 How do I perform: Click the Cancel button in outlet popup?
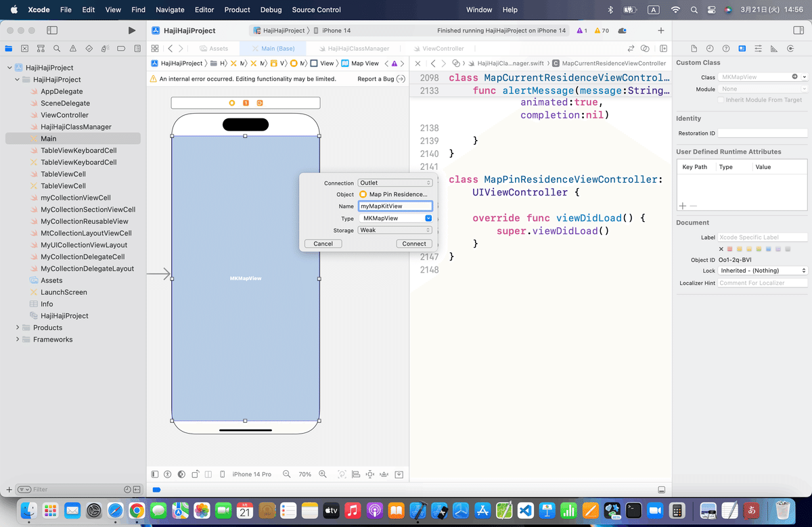pos(323,244)
